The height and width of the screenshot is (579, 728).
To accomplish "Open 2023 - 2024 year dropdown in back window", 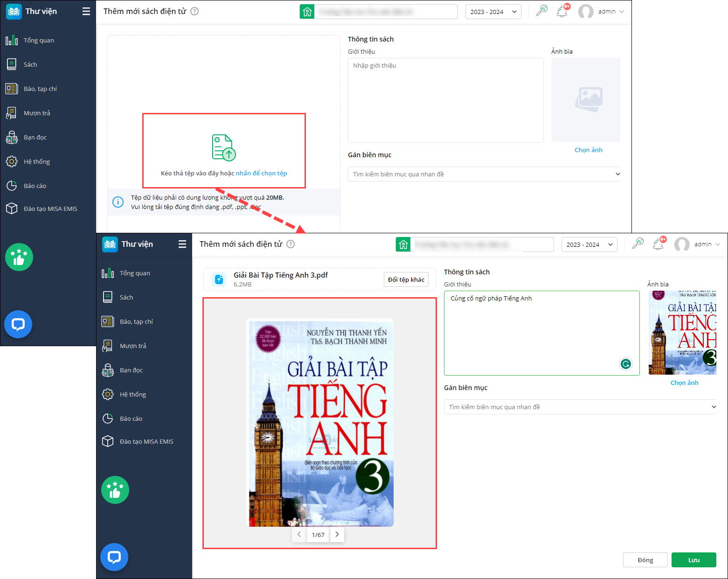I will 493,12.
